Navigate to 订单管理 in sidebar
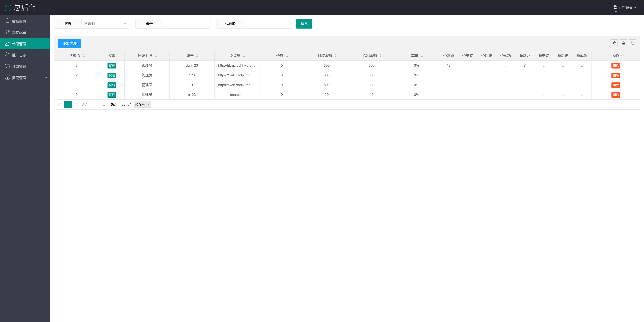This screenshot has width=644, height=322. (19, 66)
